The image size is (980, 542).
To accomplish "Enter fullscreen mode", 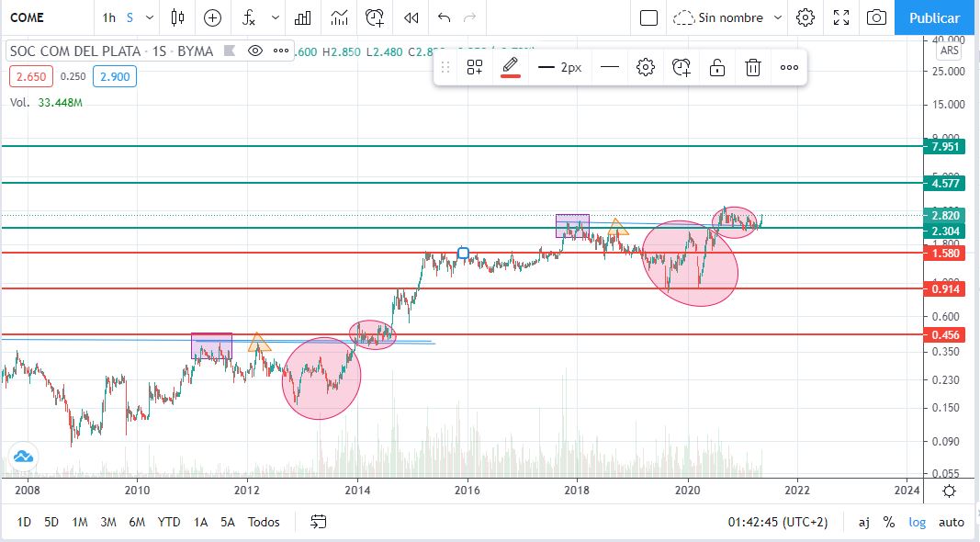I will [840, 17].
